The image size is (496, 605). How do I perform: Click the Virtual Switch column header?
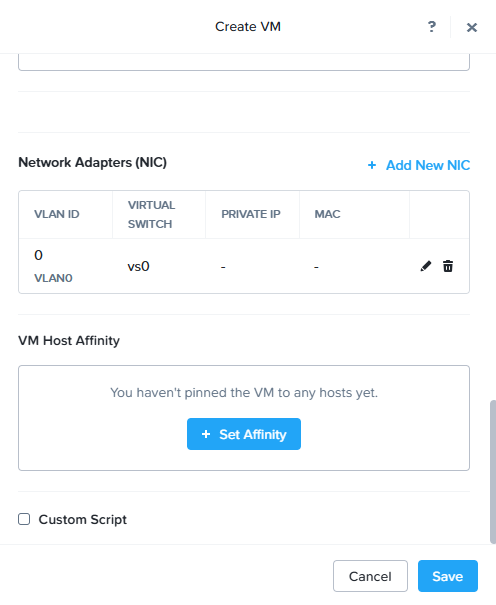pyautogui.click(x=151, y=214)
